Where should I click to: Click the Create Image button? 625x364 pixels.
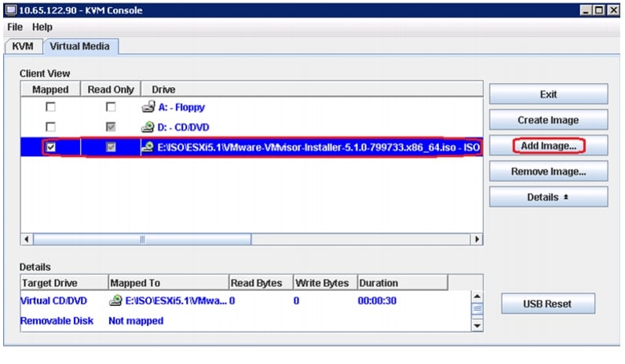tap(549, 120)
